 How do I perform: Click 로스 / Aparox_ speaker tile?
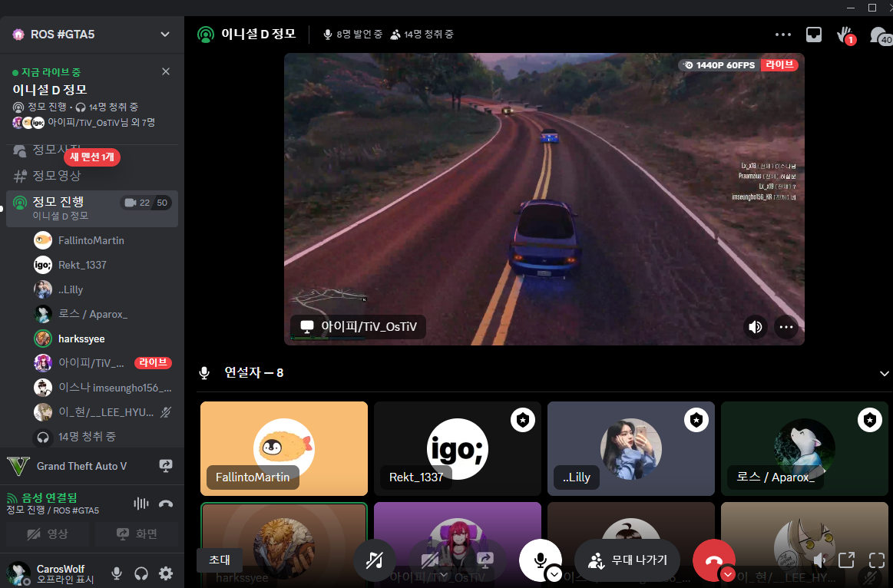(x=804, y=448)
